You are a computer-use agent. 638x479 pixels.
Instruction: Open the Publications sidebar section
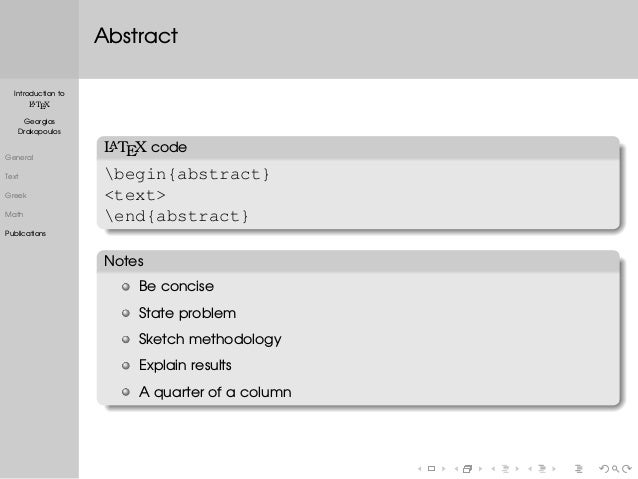(x=25, y=233)
